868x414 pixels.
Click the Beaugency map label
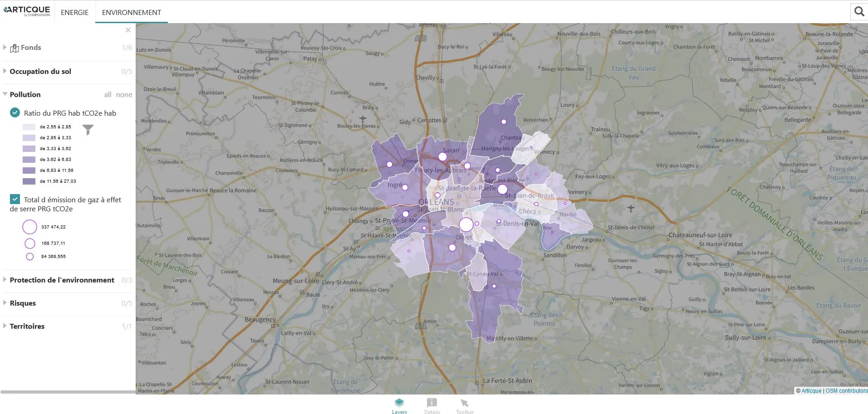260,320
